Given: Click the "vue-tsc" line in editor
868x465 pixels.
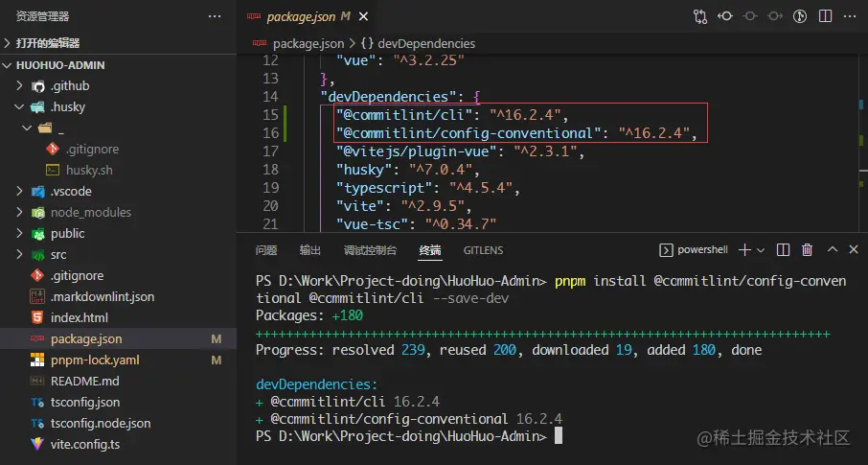Looking at the screenshot, I should (x=417, y=224).
